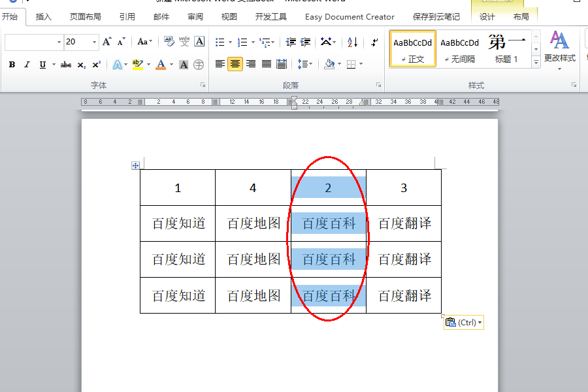Open the Phonetic Guide (wén) tool
The image size is (588, 392).
[184, 42]
